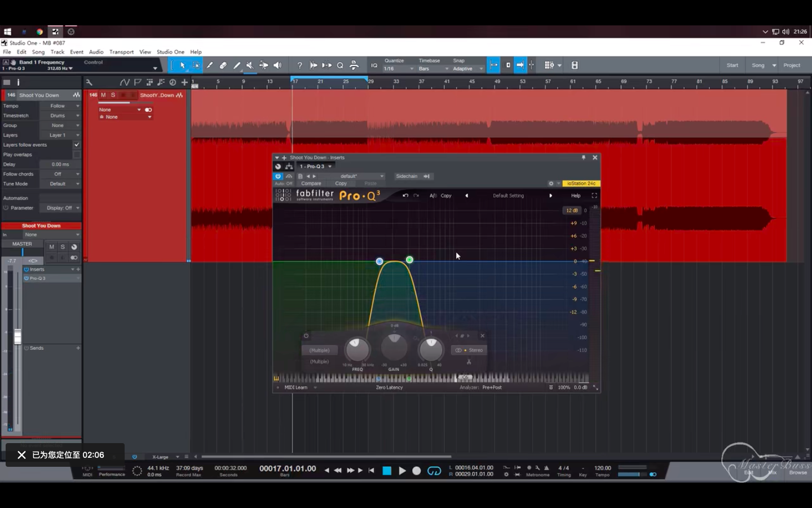Open Group None dropdown
The image size is (812, 508).
pos(60,125)
